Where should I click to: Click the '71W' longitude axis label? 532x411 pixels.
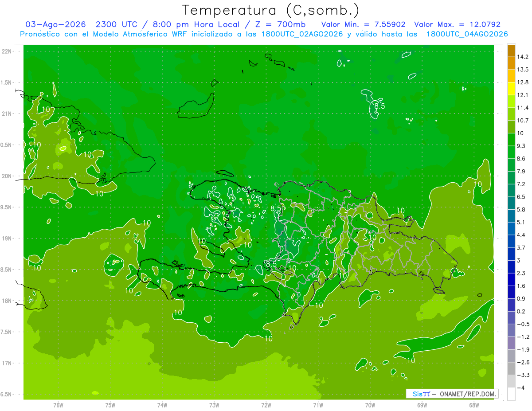pos(318,405)
